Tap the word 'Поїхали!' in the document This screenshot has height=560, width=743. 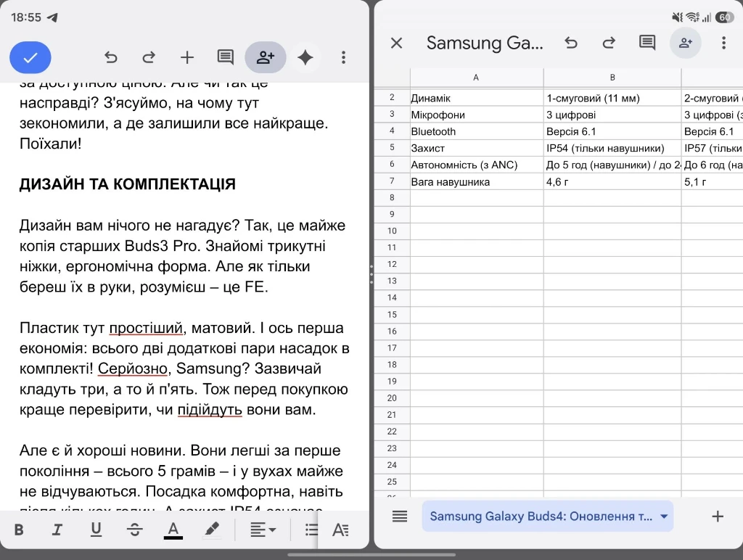[x=51, y=144]
